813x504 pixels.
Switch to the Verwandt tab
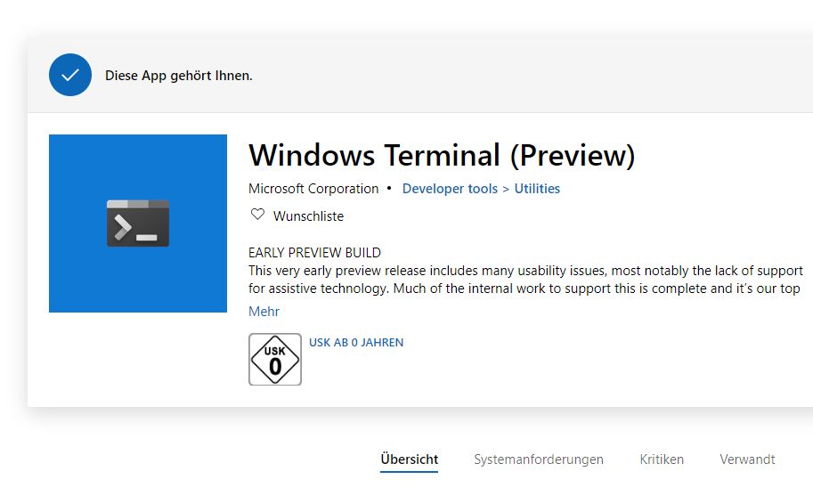747,459
